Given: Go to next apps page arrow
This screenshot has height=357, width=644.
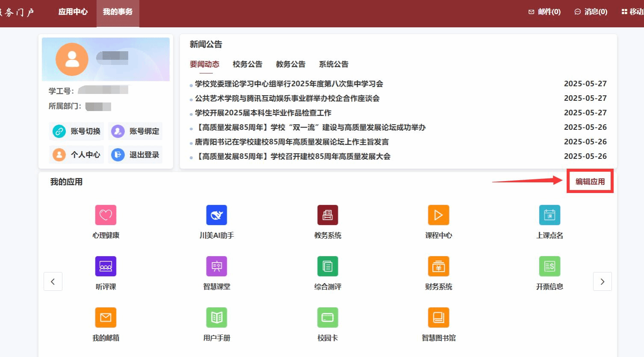Looking at the screenshot, I should [602, 281].
